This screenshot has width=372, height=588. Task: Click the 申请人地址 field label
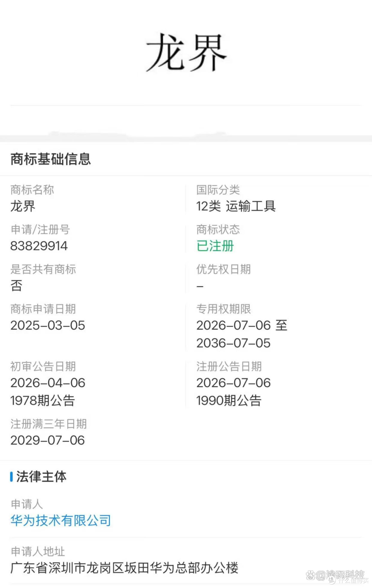pyautogui.click(x=38, y=552)
